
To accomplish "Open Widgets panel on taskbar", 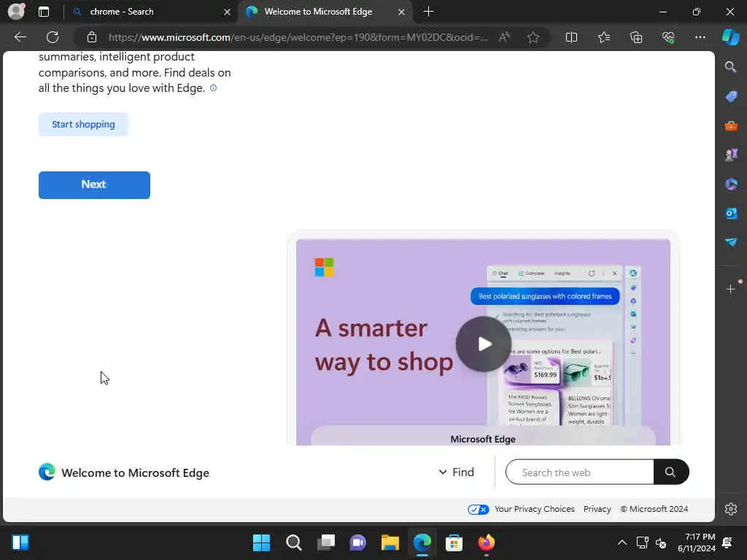I will coord(20,542).
